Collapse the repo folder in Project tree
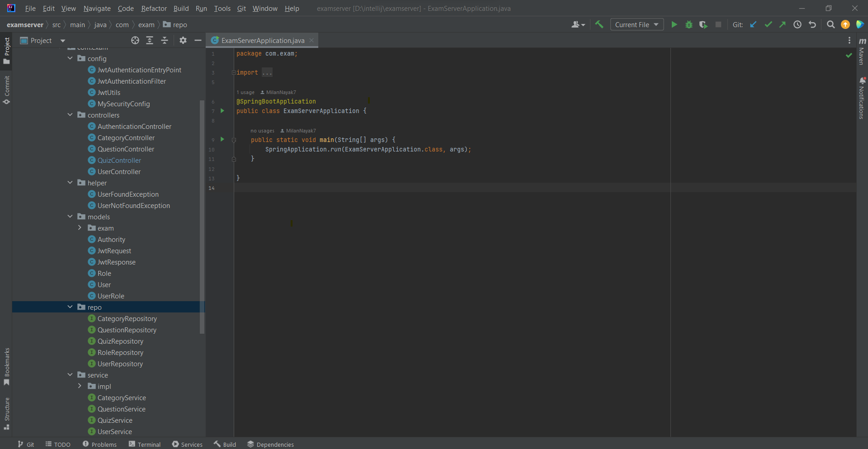Image resolution: width=868 pixels, height=449 pixels. click(x=71, y=307)
